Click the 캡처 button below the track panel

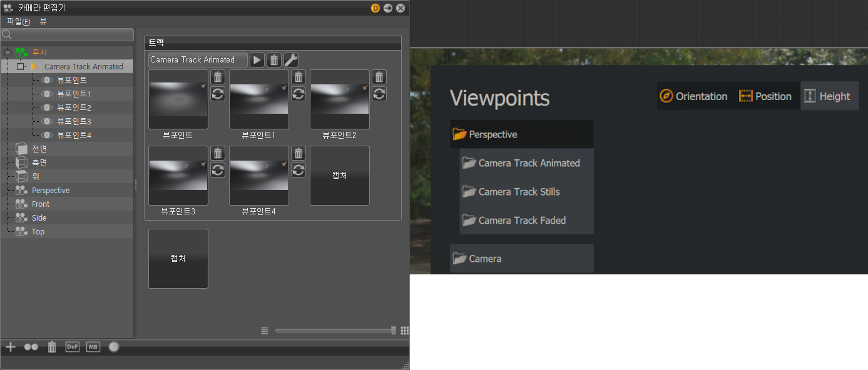point(178,259)
